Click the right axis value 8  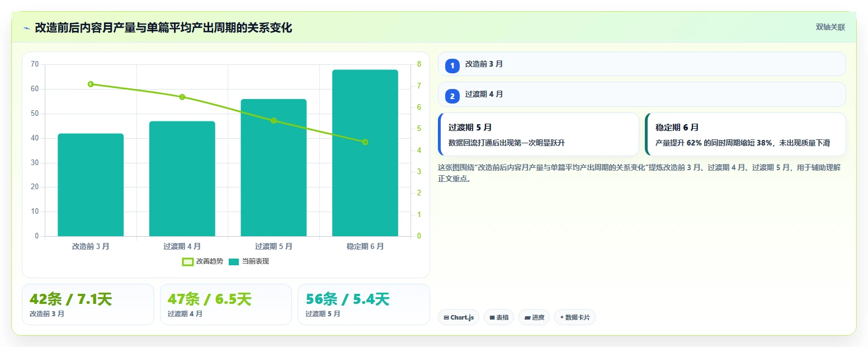[419, 64]
